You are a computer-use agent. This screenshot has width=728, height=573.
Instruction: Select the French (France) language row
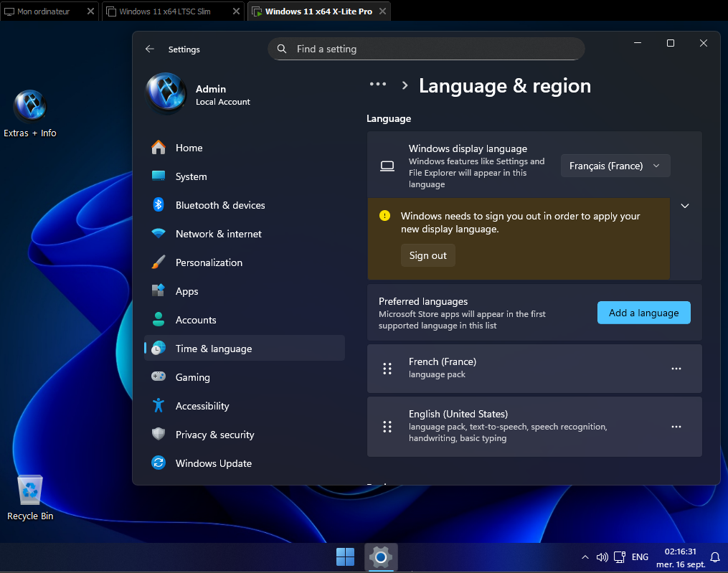pos(534,369)
